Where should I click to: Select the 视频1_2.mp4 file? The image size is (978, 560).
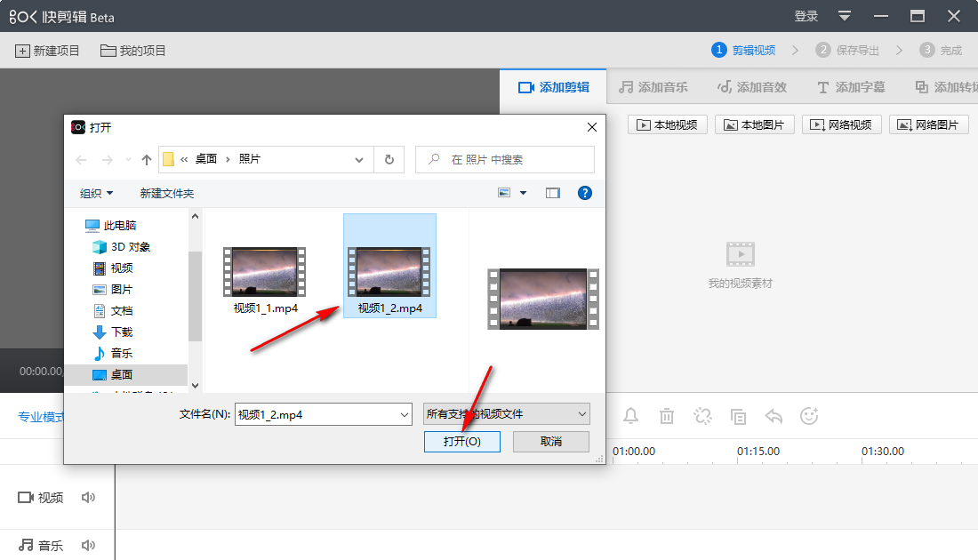coord(389,267)
